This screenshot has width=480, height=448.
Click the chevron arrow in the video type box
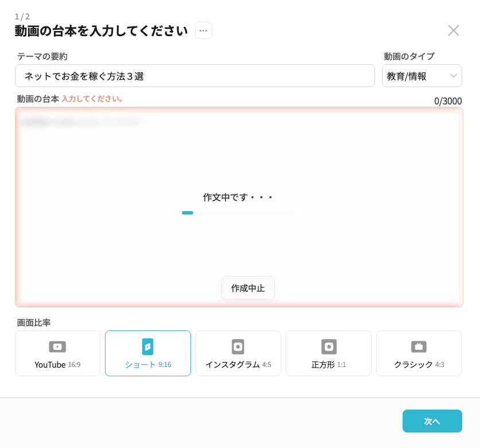coord(454,76)
